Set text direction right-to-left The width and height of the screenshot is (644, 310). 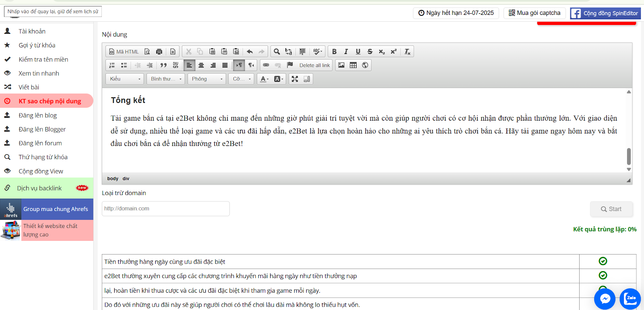[x=251, y=65]
